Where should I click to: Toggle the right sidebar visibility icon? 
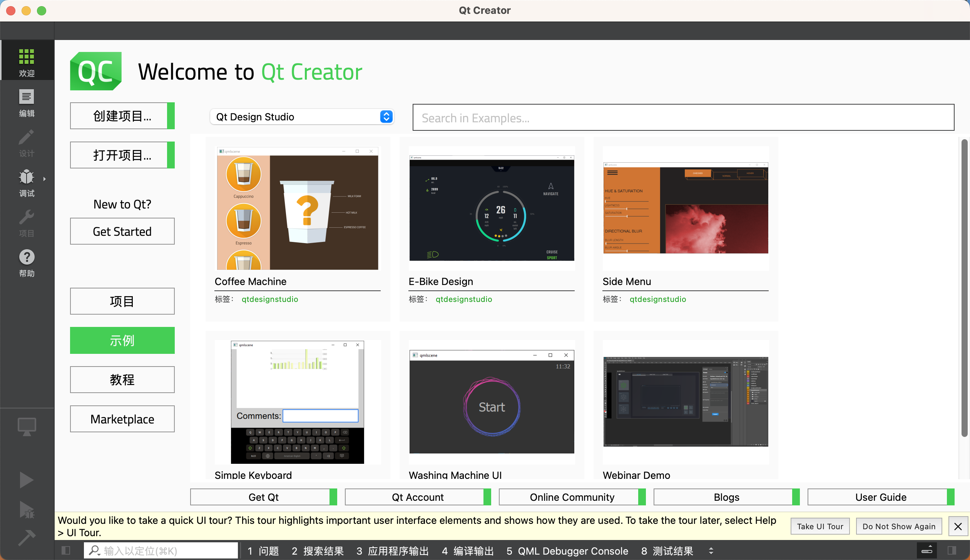[x=952, y=551]
